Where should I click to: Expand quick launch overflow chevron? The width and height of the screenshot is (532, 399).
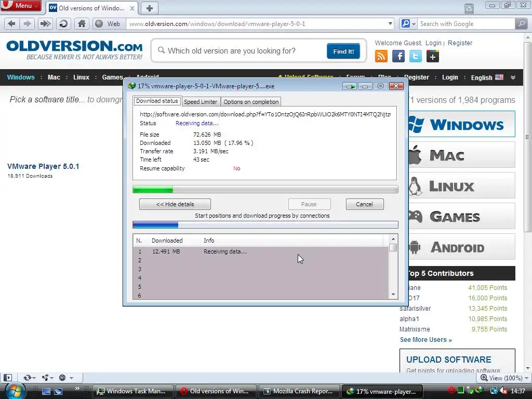pyautogui.click(x=77, y=389)
